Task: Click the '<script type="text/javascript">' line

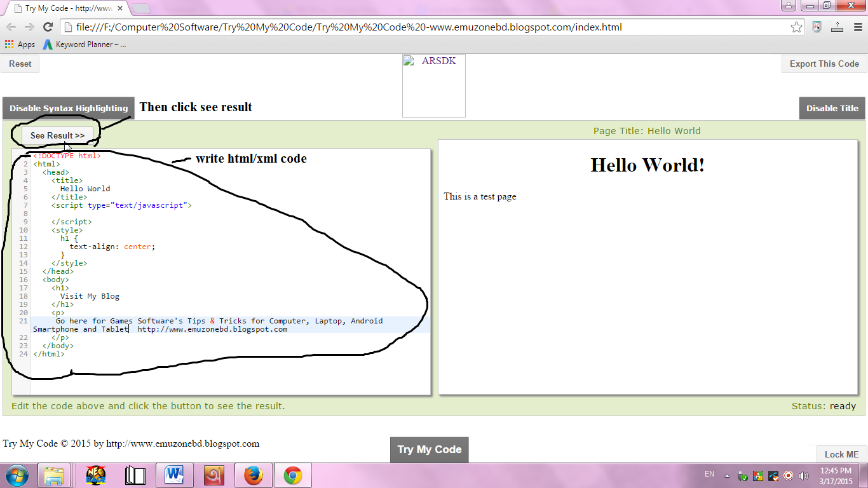Action: tap(121, 205)
